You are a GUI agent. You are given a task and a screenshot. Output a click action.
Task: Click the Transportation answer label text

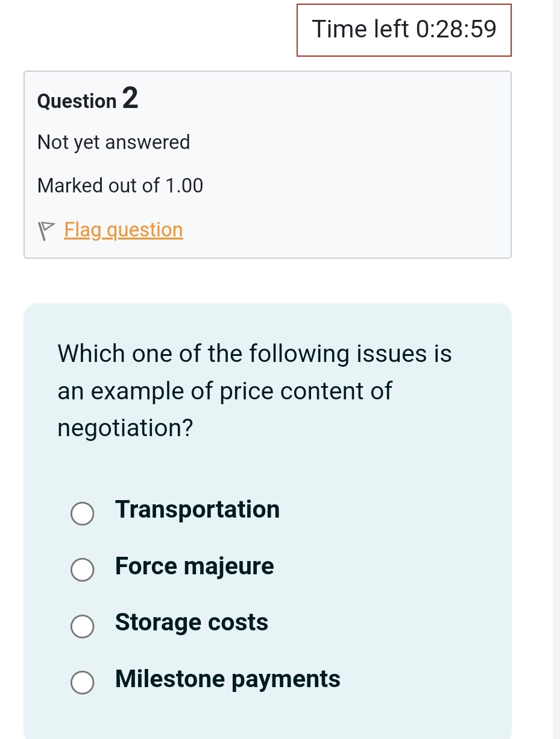tap(197, 510)
